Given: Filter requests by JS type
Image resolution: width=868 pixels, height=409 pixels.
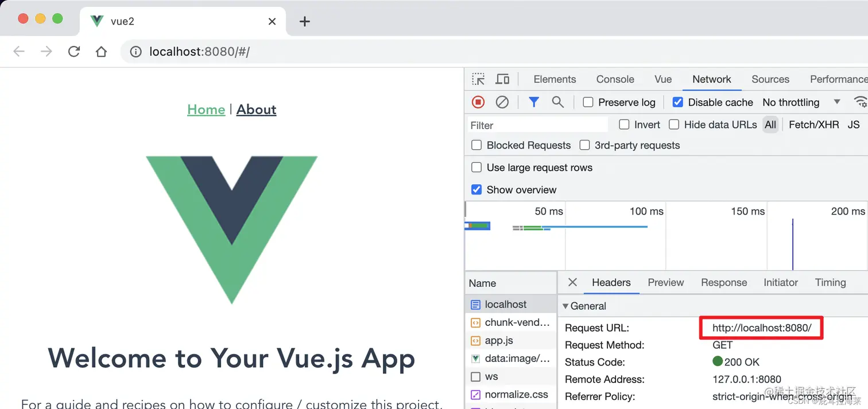Looking at the screenshot, I should pyautogui.click(x=854, y=124).
